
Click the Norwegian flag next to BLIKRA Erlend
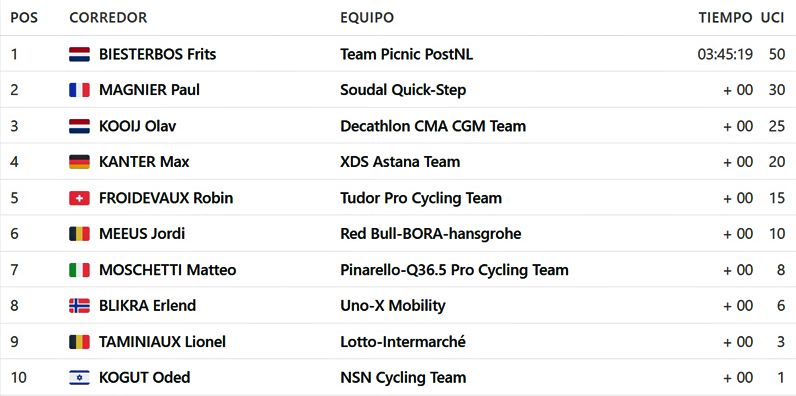coord(79,306)
